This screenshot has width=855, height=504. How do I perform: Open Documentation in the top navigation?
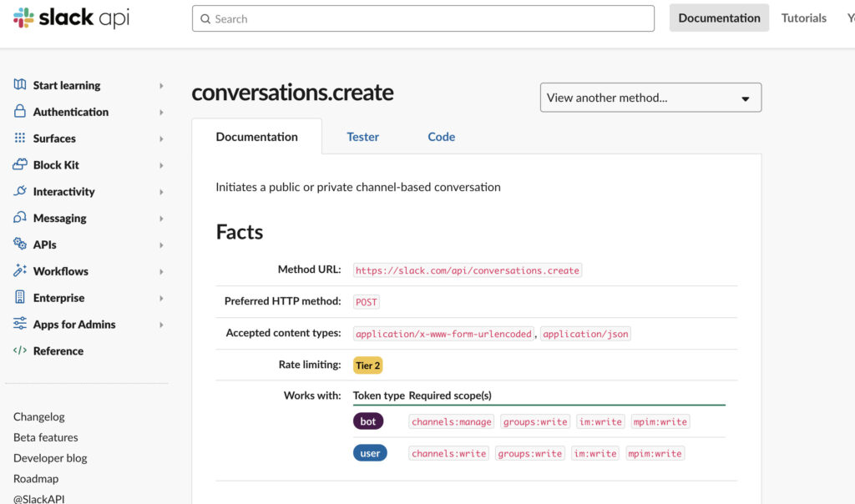coord(719,18)
